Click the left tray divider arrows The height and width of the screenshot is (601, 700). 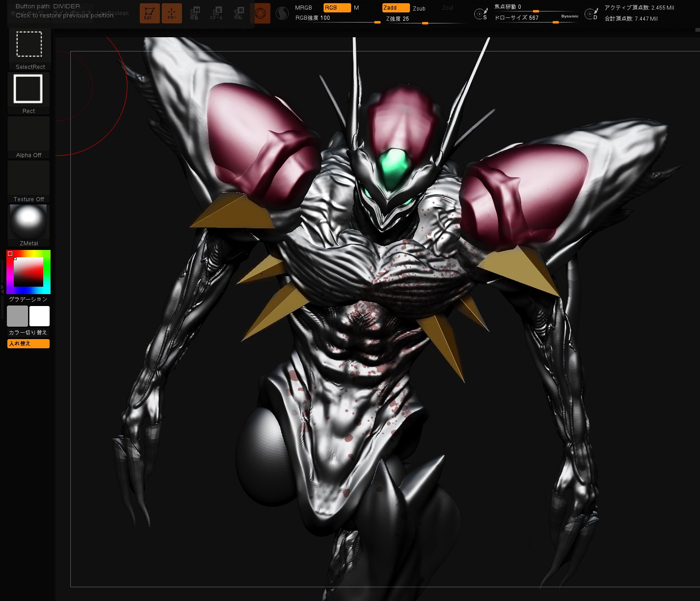2,289
